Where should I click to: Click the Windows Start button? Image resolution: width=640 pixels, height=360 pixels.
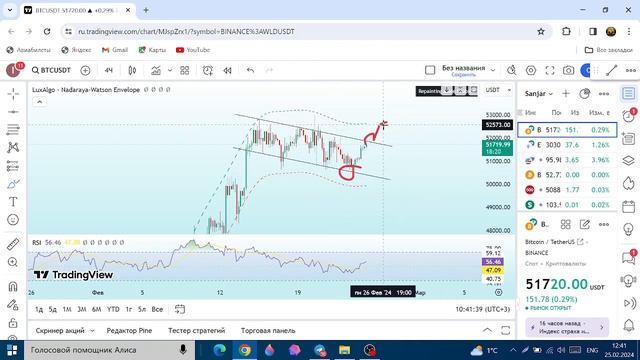pos(12,350)
